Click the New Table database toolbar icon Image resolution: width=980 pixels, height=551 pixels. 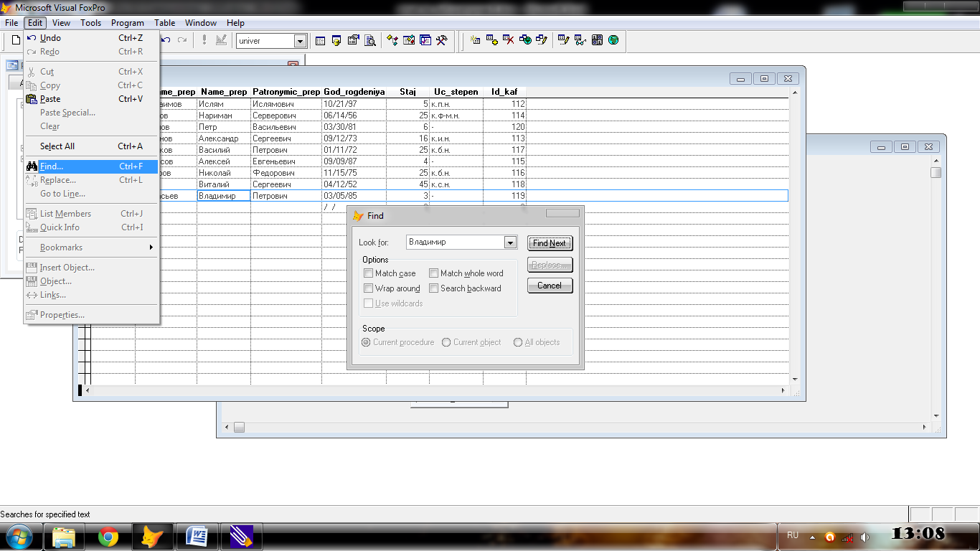point(475,41)
